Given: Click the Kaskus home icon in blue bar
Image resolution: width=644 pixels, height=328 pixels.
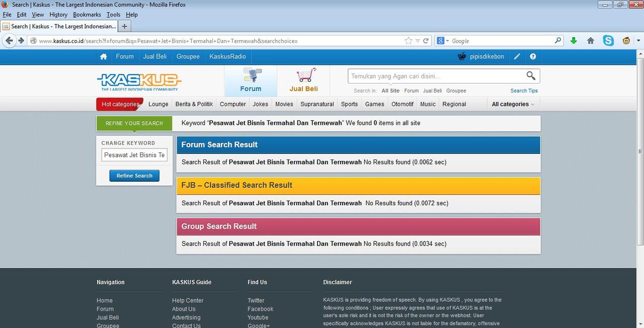Looking at the screenshot, I should pyautogui.click(x=103, y=56).
